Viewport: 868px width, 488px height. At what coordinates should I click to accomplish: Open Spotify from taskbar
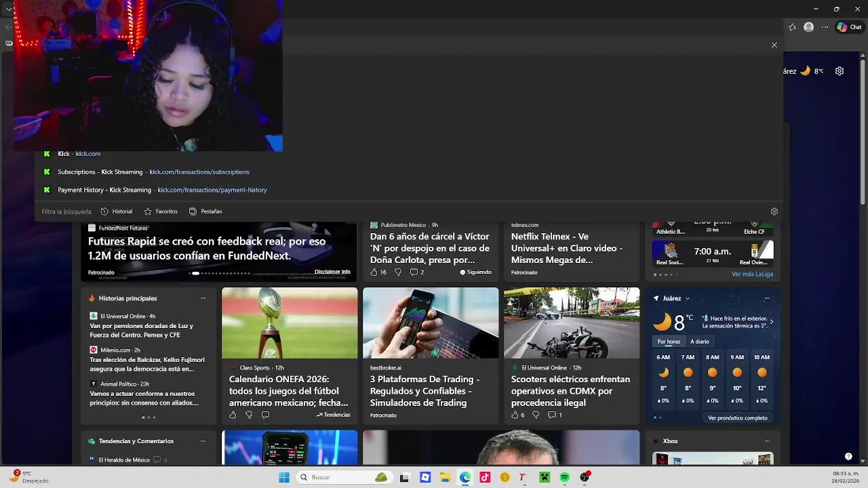click(564, 477)
